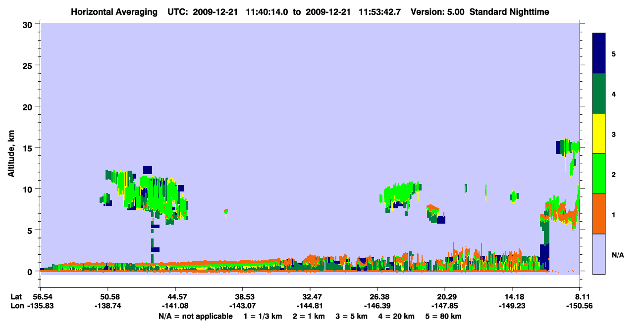Click the y-axis tick label 20
644x330 pixels.
pyautogui.click(x=28, y=106)
